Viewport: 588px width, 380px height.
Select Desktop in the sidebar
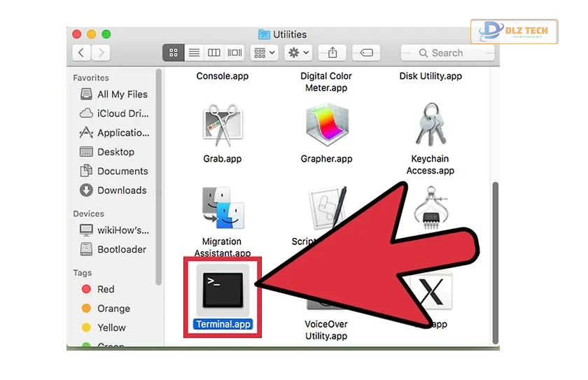[107, 152]
